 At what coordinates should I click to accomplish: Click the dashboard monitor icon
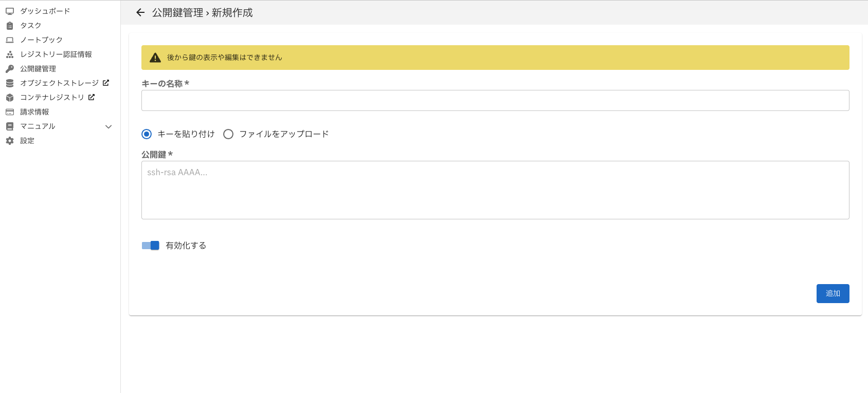(x=10, y=11)
